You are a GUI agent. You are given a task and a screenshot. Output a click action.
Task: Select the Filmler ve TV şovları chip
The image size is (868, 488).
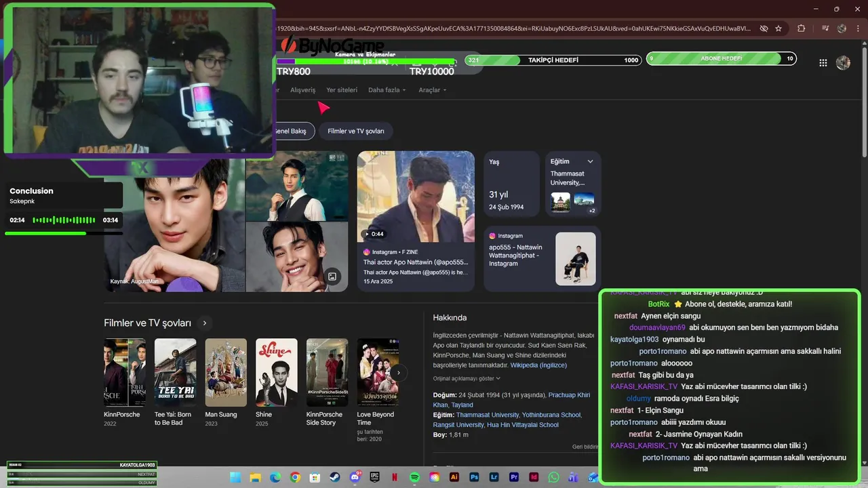tap(356, 131)
